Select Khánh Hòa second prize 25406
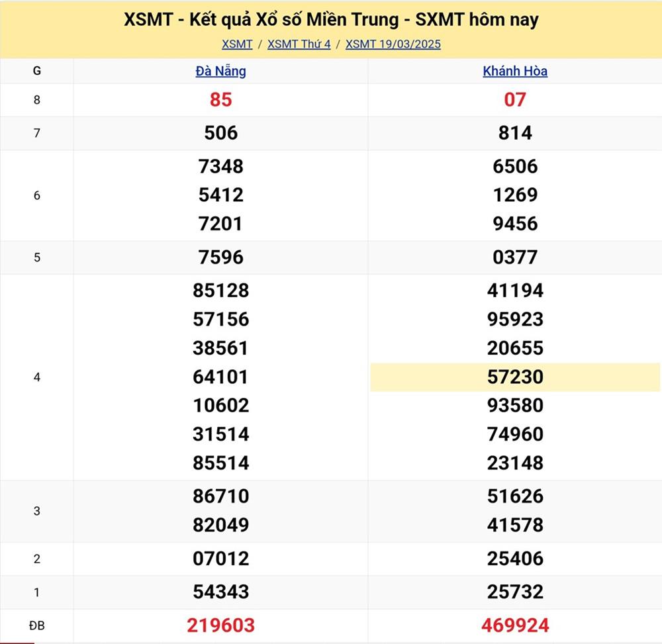 pos(515,559)
